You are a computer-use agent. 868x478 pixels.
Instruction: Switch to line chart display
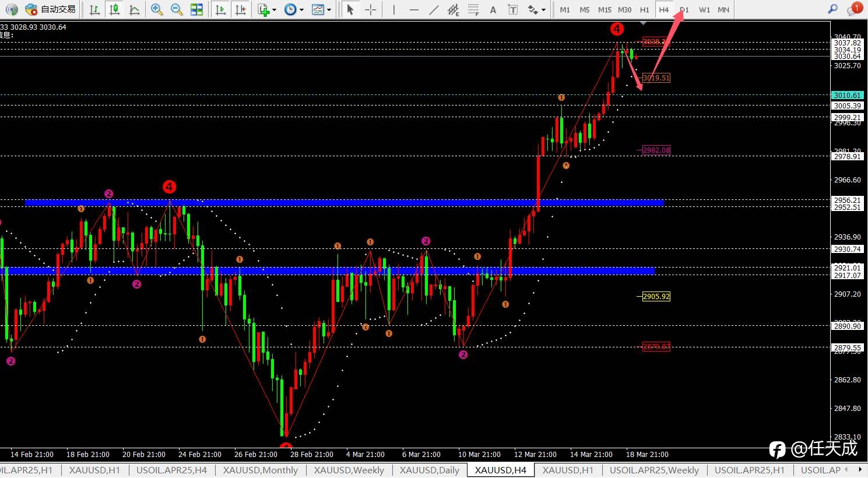point(134,9)
